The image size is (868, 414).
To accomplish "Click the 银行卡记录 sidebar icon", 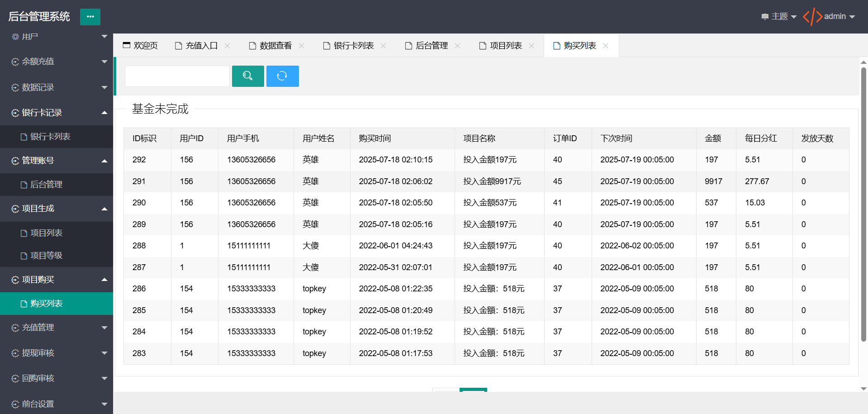I will (15, 113).
